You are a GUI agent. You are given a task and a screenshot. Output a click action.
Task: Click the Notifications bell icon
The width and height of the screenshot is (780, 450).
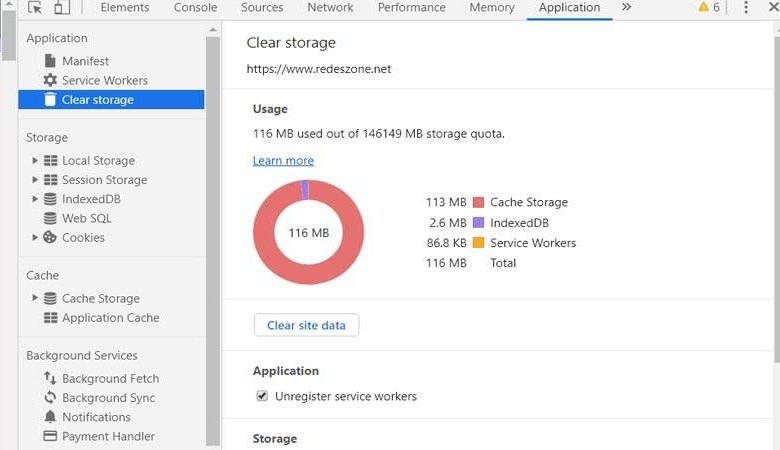tap(50, 417)
